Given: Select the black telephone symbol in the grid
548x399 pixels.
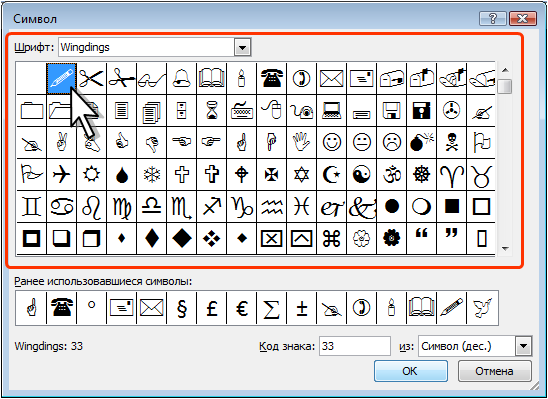Looking at the screenshot, I should (x=271, y=79).
